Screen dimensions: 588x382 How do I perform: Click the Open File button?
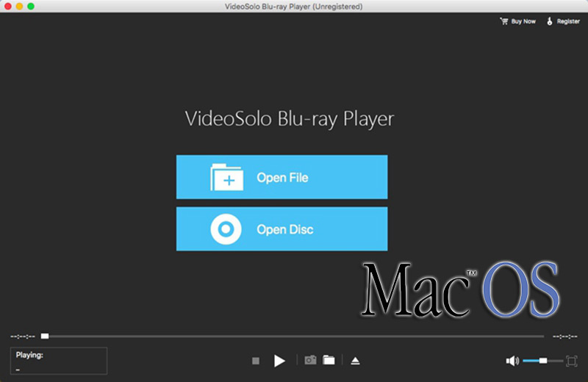tap(282, 177)
